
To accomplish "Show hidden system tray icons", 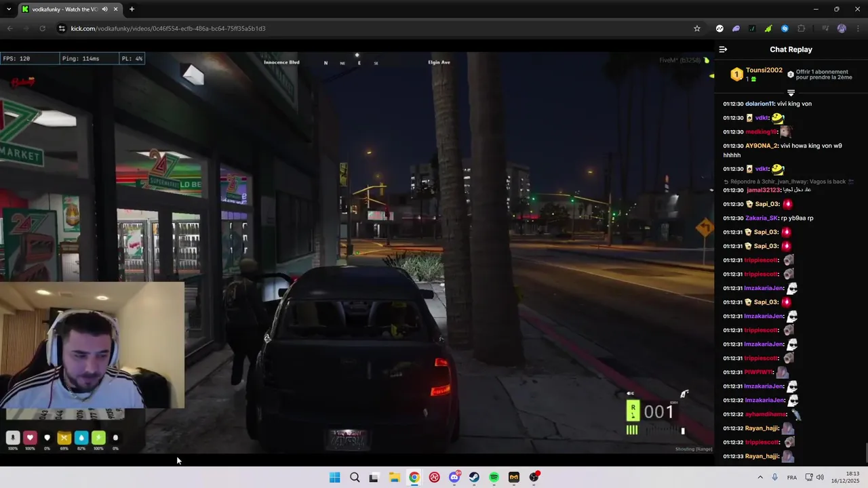I will [759, 477].
